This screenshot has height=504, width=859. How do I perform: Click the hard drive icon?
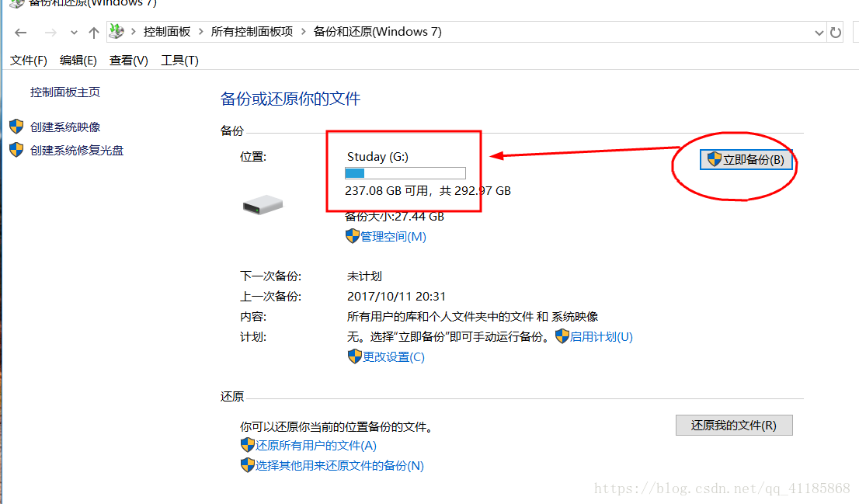tap(263, 205)
